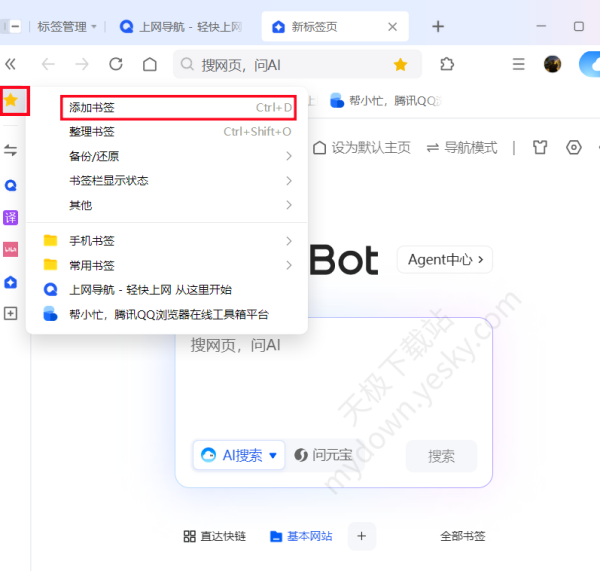Reload page with the refresh icon
Screen dimensions: 600x571
(116, 64)
